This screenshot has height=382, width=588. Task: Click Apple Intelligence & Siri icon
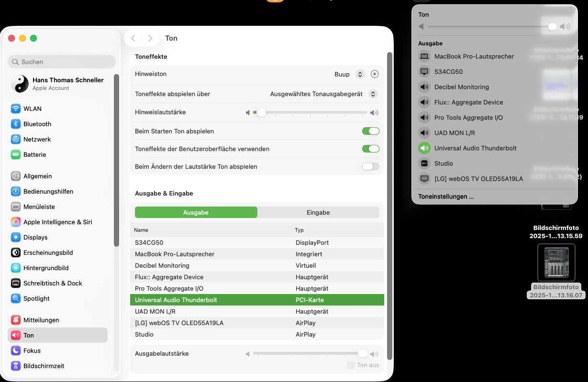(x=16, y=222)
